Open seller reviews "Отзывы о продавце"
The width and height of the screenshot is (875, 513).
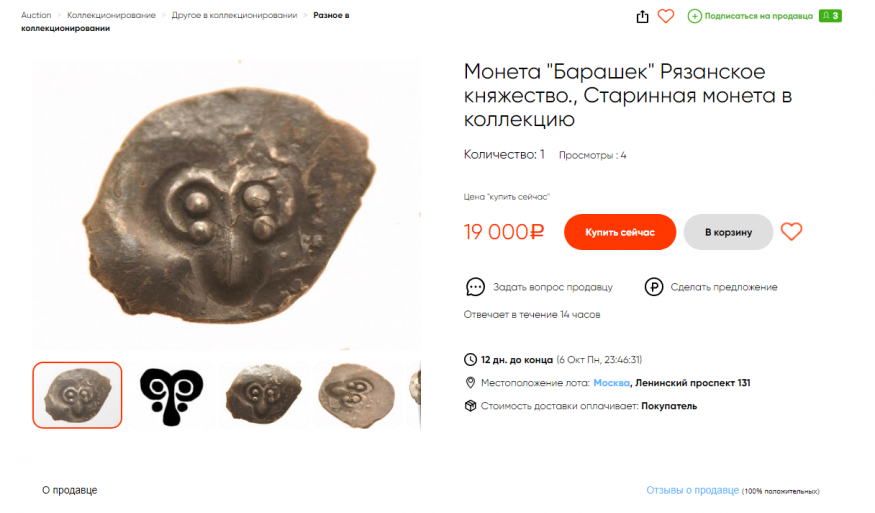[692, 490]
